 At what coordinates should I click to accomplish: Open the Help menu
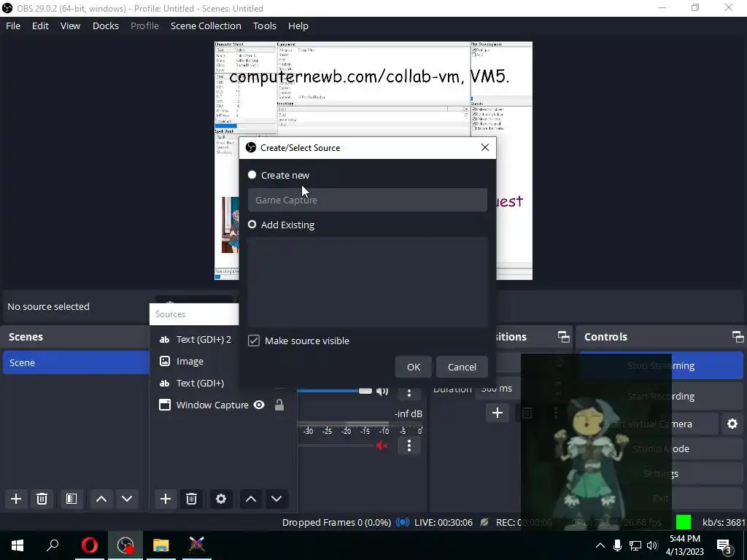(x=298, y=26)
